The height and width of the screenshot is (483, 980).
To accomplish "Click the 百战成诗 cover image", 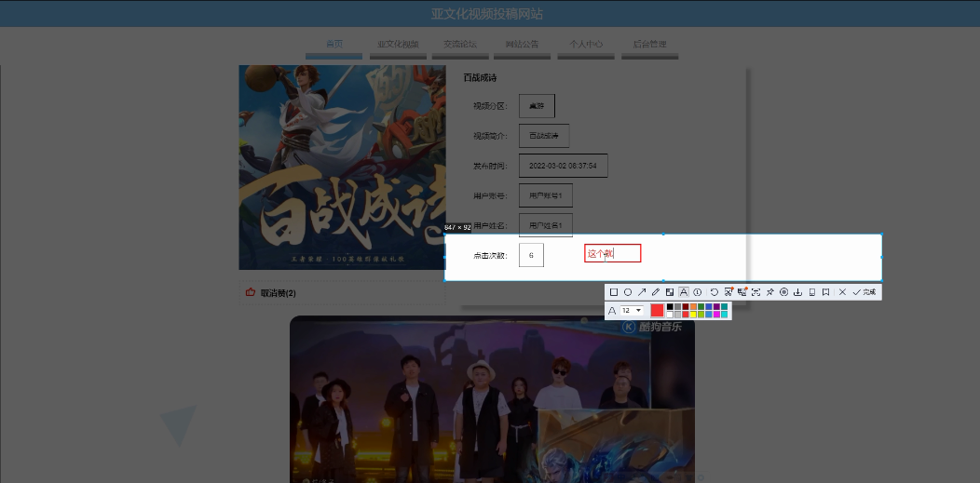I will pyautogui.click(x=343, y=168).
